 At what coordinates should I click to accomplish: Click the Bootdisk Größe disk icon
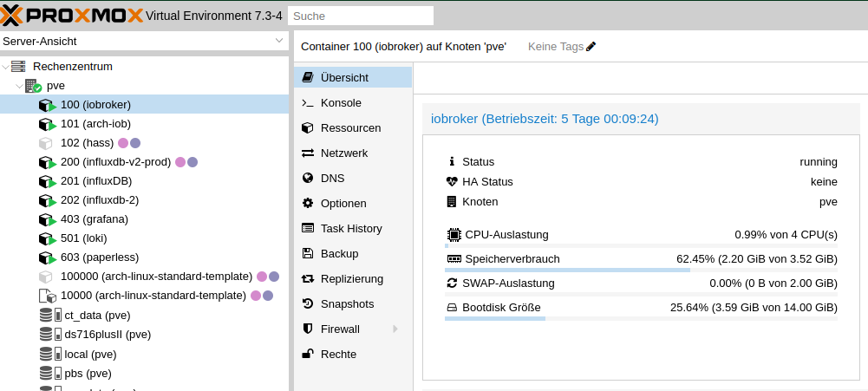[453, 308]
